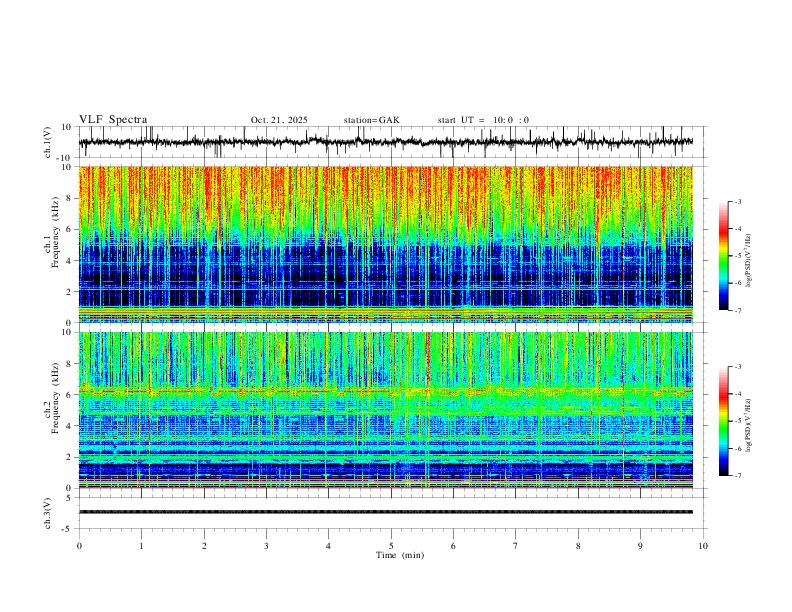Image resolution: width=792 pixels, height=612 pixels.
Task: Click the "ch.2 Frequency (kHz)" axis label
Action: pos(51,398)
